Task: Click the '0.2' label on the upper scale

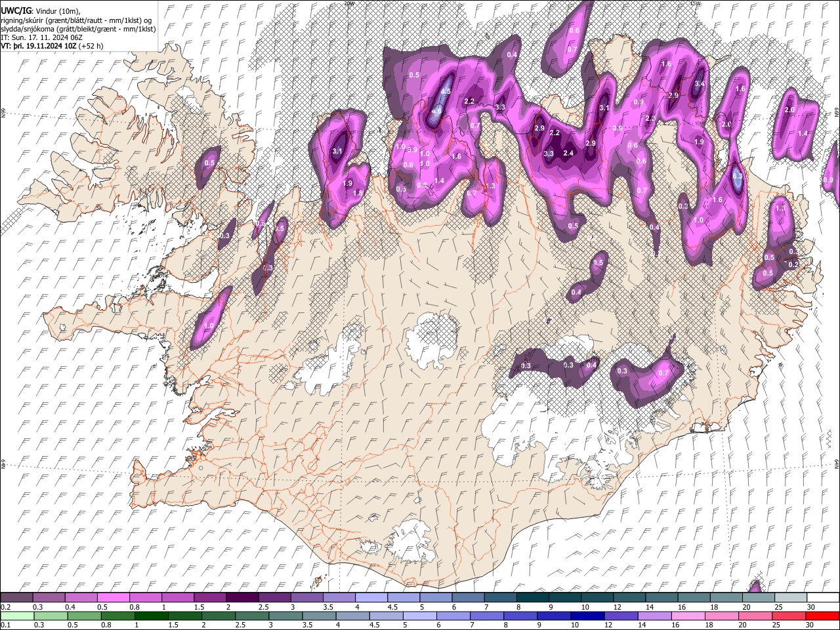Action: tap(5, 607)
